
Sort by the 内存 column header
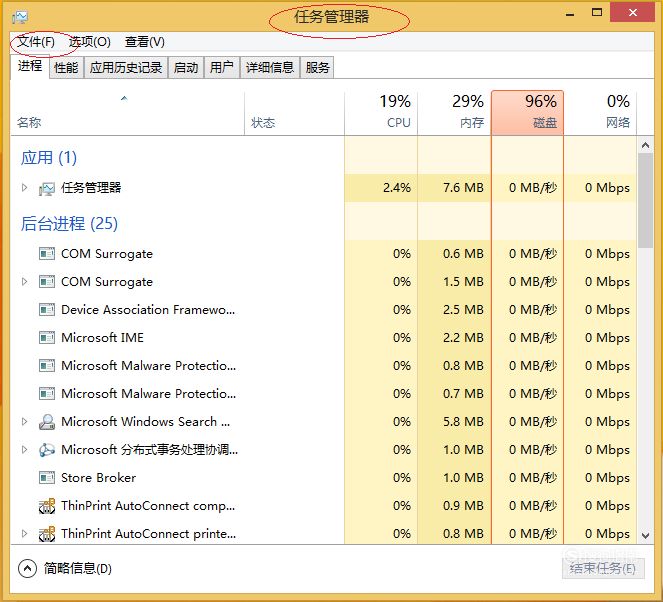click(454, 114)
